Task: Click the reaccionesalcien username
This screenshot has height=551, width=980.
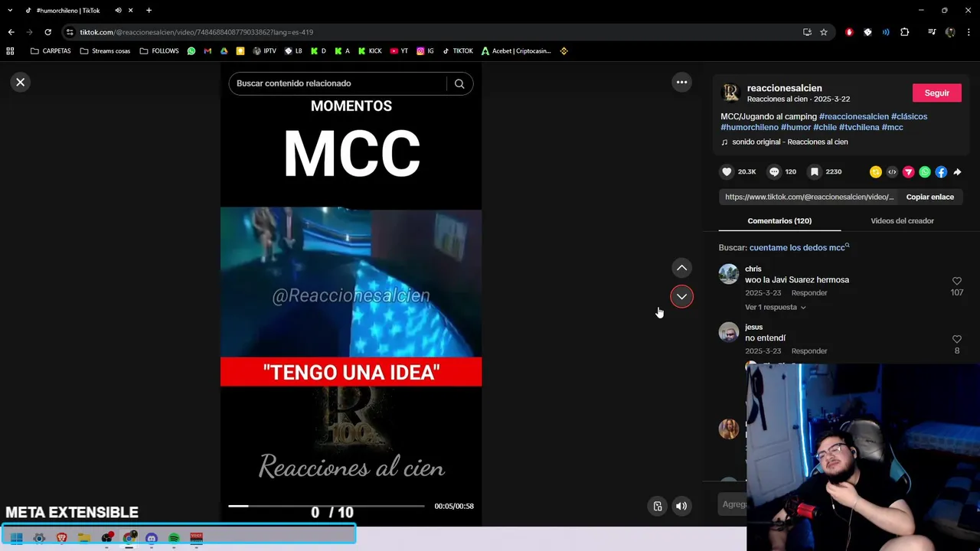Action: (x=784, y=88)
